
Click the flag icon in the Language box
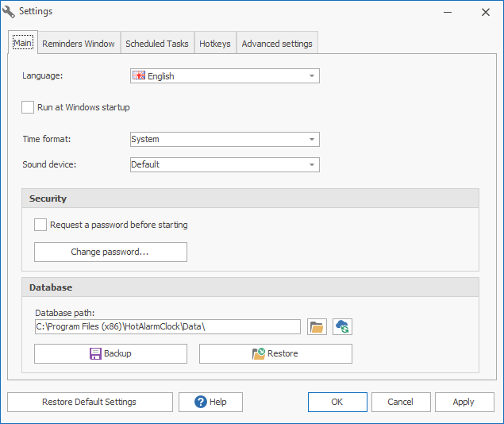pos(139,76)
